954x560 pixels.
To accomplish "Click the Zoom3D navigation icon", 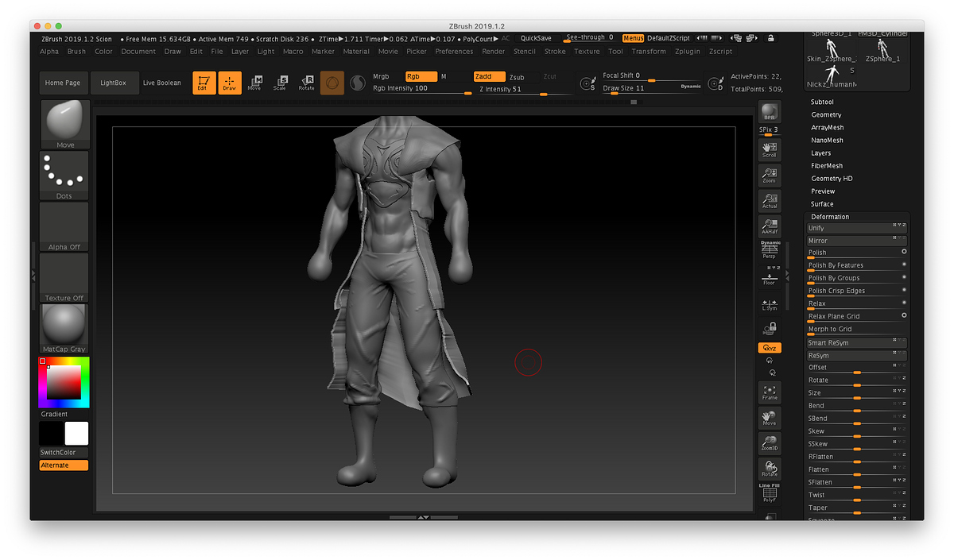I will tap(770, 442).
